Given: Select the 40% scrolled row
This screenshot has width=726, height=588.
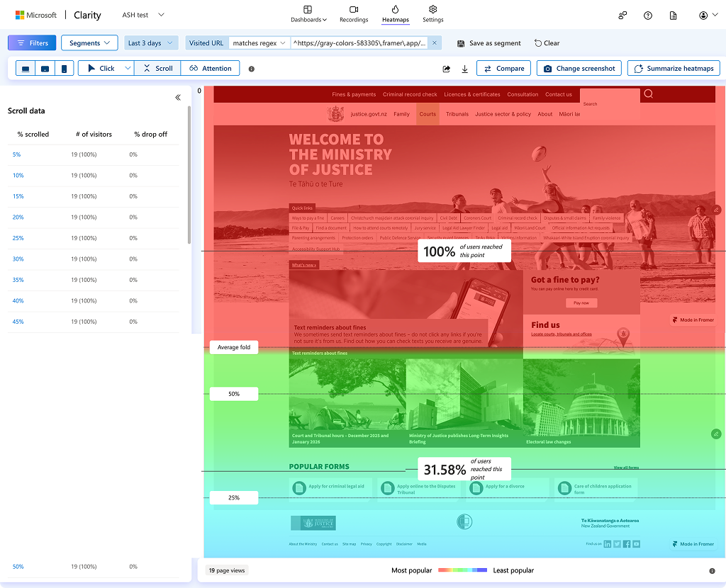Looking at the screenshot, I should coord(93,300).
